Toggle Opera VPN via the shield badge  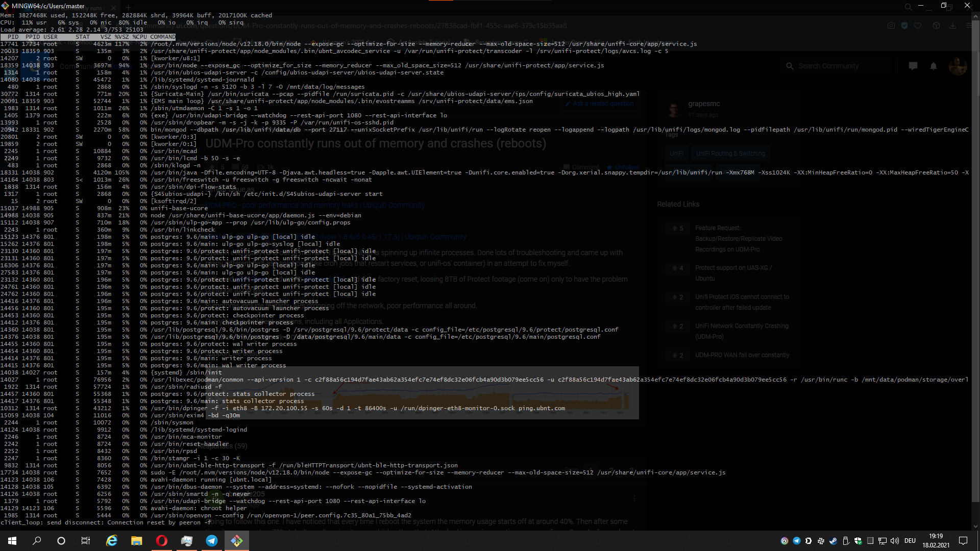point(904,25)
